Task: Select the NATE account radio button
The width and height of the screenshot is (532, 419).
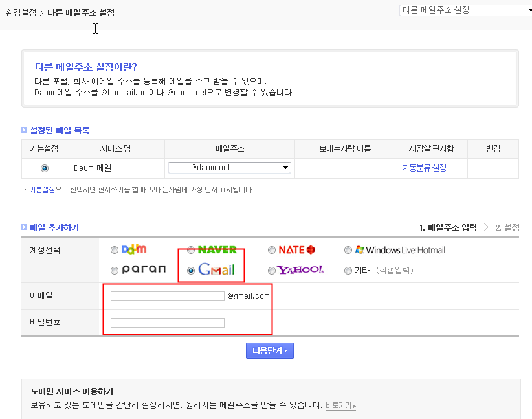Action: point(271,250)
